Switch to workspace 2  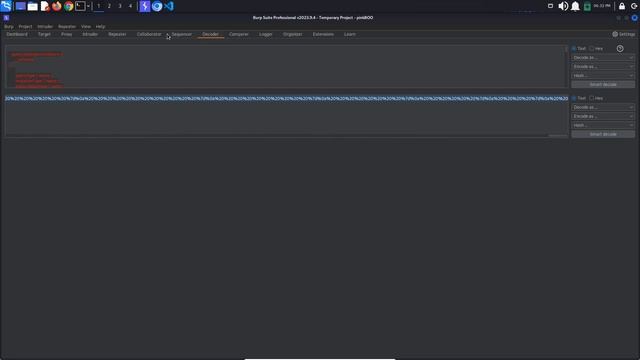[109, 6]
